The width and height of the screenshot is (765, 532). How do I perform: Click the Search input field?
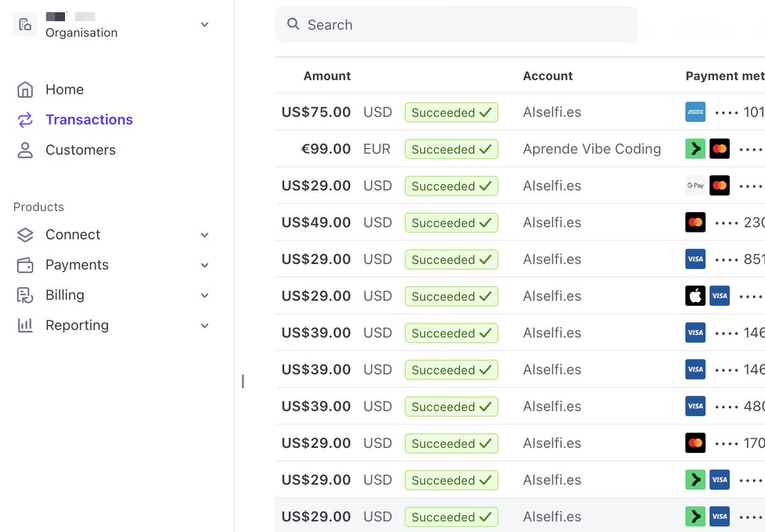click(456, 24)
